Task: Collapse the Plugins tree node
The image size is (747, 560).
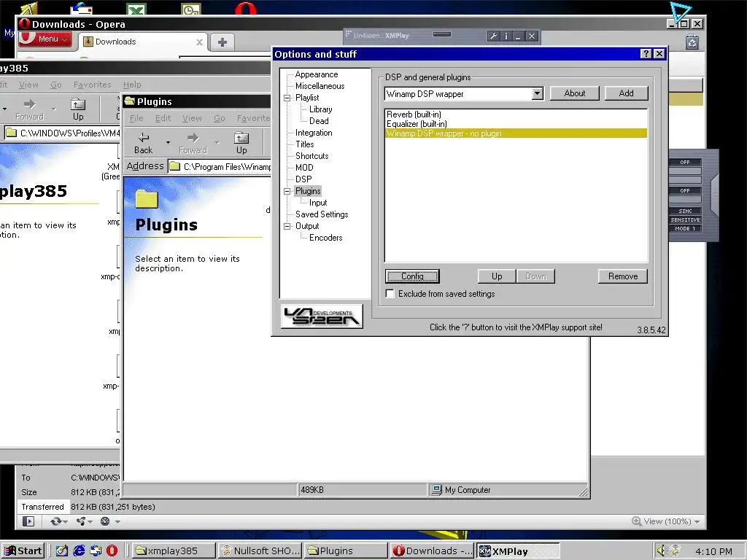Action: point(287,192)
